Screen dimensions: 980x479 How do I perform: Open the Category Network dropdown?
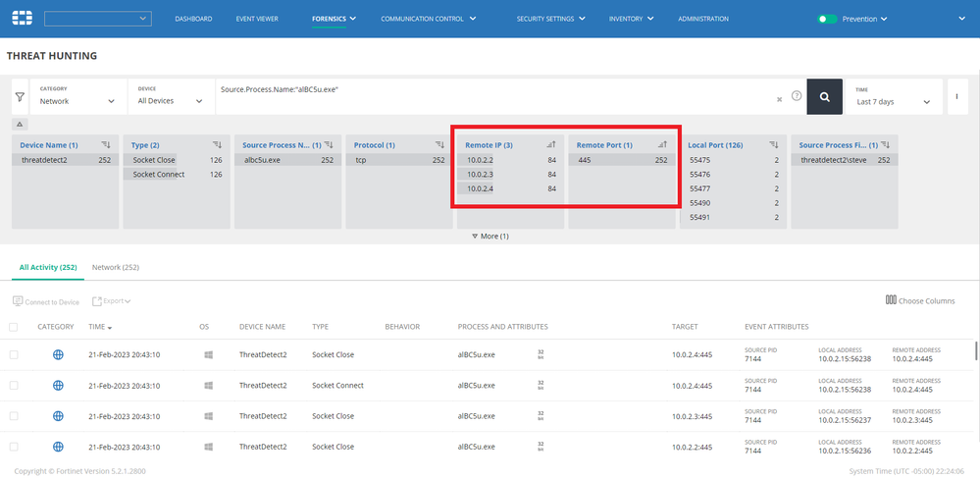pyautogui.click(x=78, y=101)
